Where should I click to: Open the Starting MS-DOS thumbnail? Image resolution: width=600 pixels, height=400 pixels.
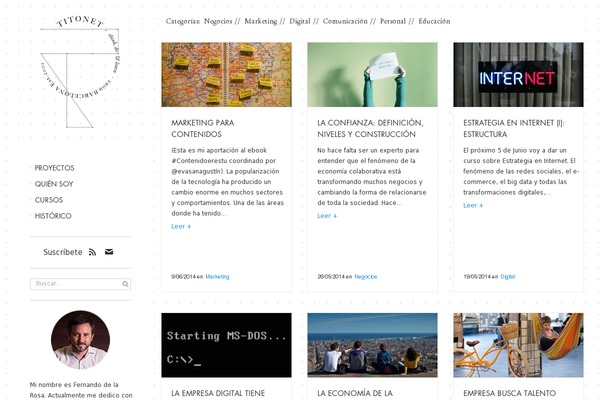click(227, 345)
